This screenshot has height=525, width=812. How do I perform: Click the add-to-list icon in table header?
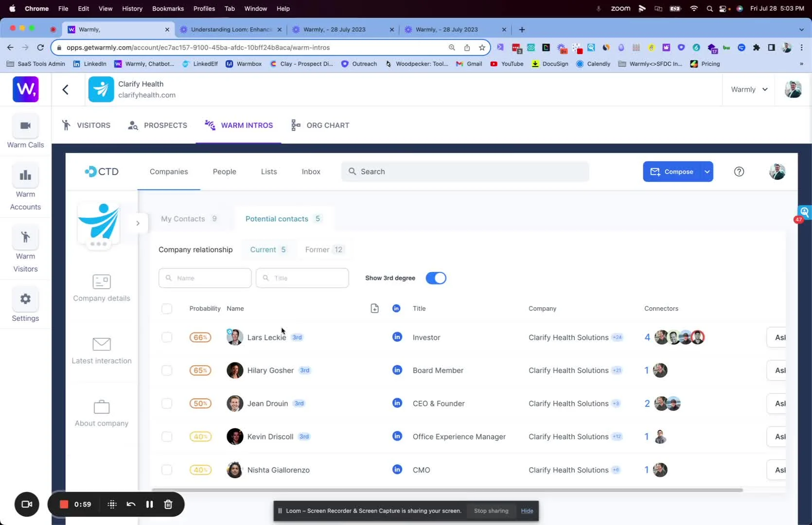374,308
